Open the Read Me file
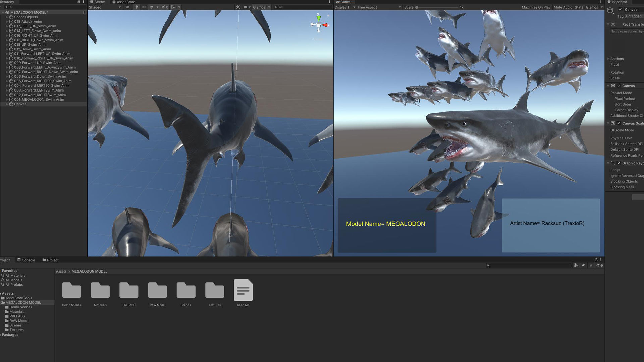644x362 pixels. (x=243, y=290)
